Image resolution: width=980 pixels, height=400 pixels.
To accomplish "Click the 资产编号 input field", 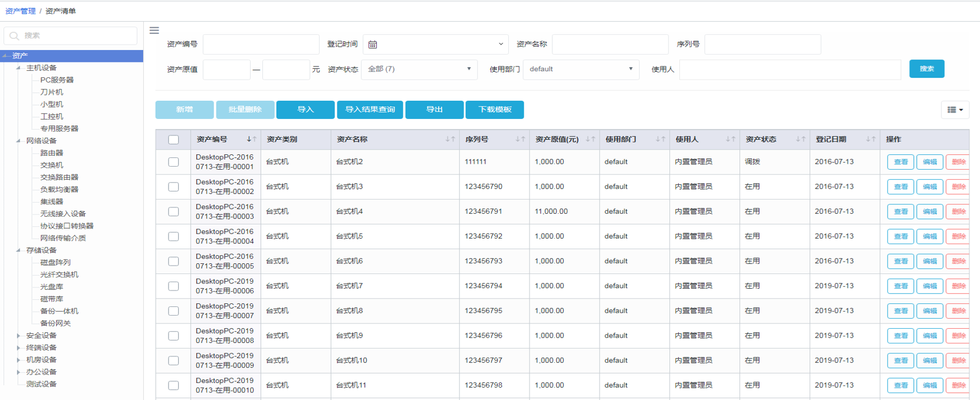I will coord(261,44).
